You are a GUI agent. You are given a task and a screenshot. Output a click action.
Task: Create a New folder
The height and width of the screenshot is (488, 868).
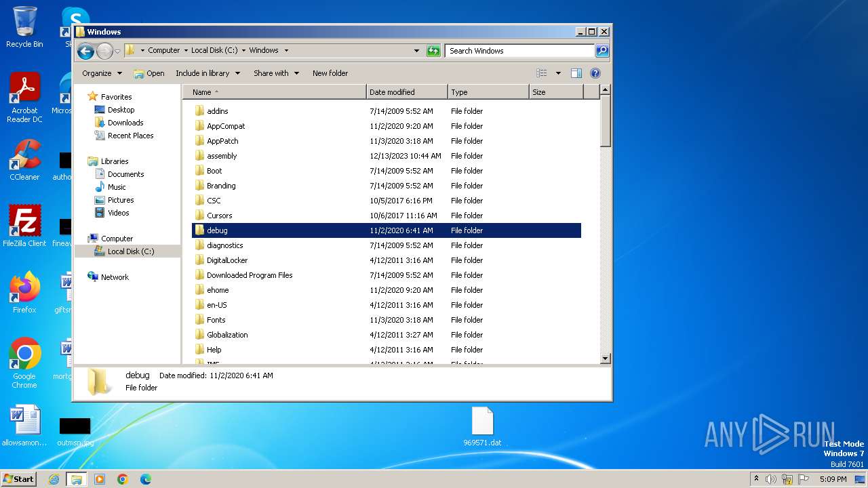coord(330,73)
